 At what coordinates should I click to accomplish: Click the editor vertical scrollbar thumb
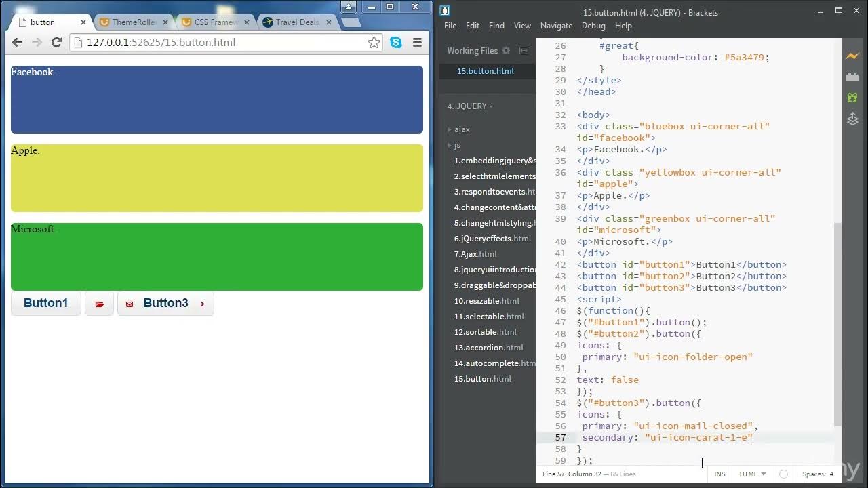[x=838, y=325]
